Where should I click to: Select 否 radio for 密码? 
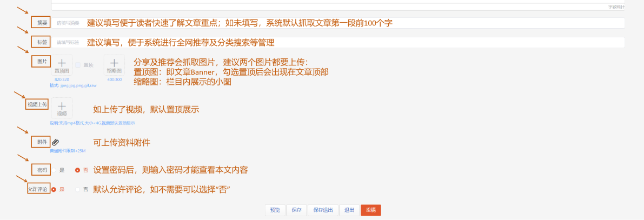pos(77,170)
